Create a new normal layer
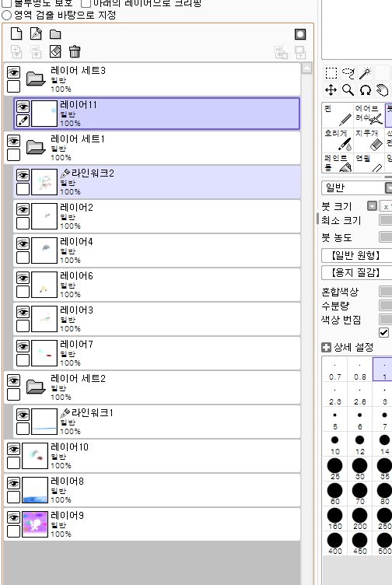 pyautogui.click(x=16, y=34)
